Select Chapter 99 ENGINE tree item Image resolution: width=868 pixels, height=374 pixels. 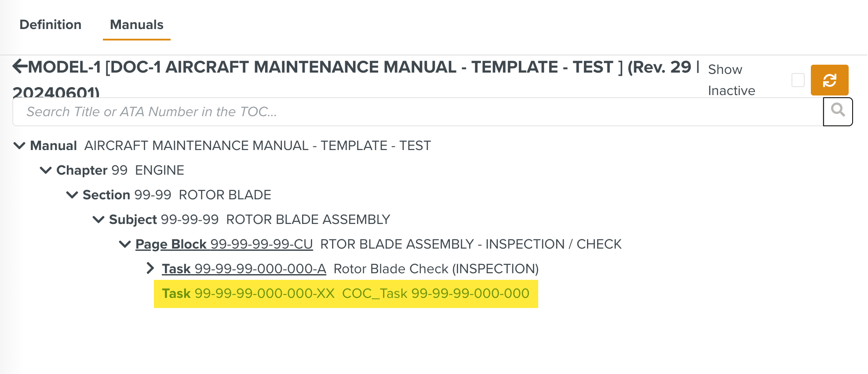tap(120, 170)
